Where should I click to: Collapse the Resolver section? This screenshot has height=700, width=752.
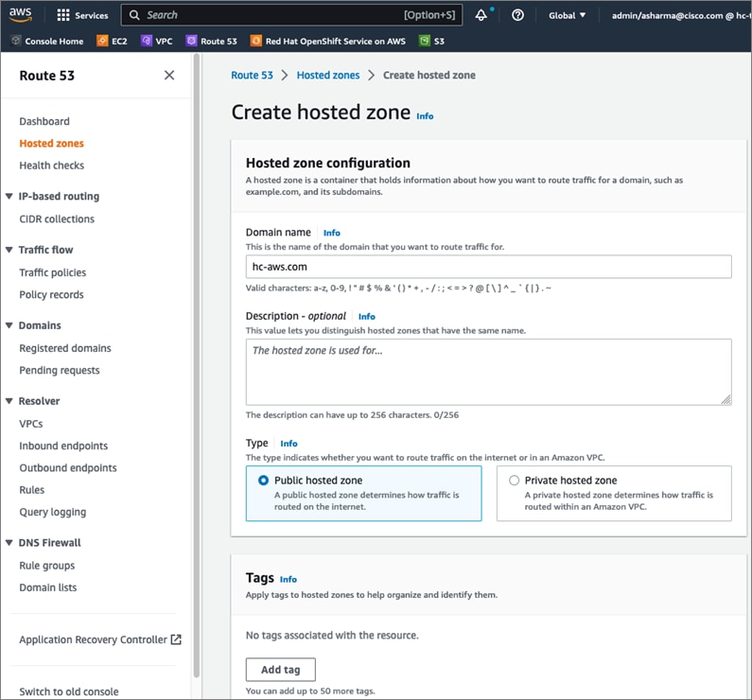(9, 401)
